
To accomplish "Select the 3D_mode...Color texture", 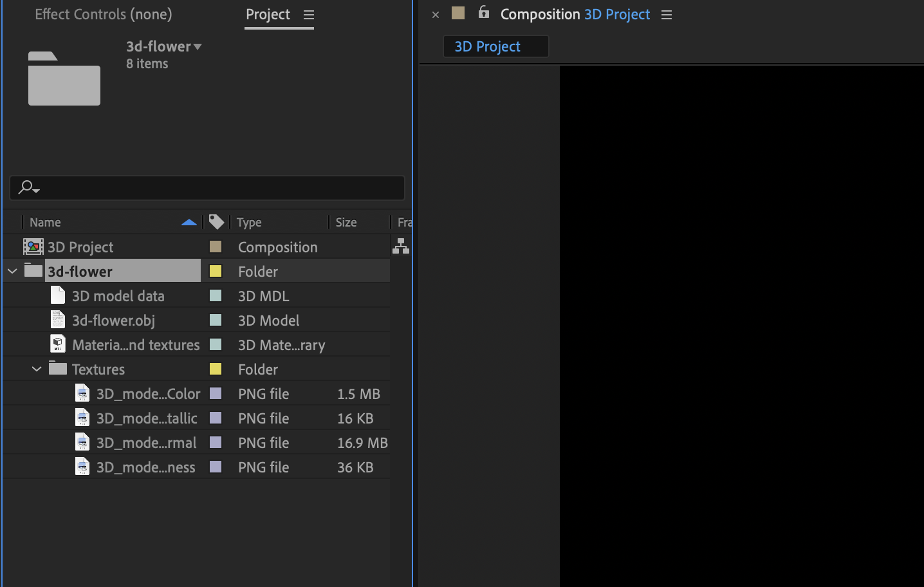I will pyautogui.click(x=149, y=394).
